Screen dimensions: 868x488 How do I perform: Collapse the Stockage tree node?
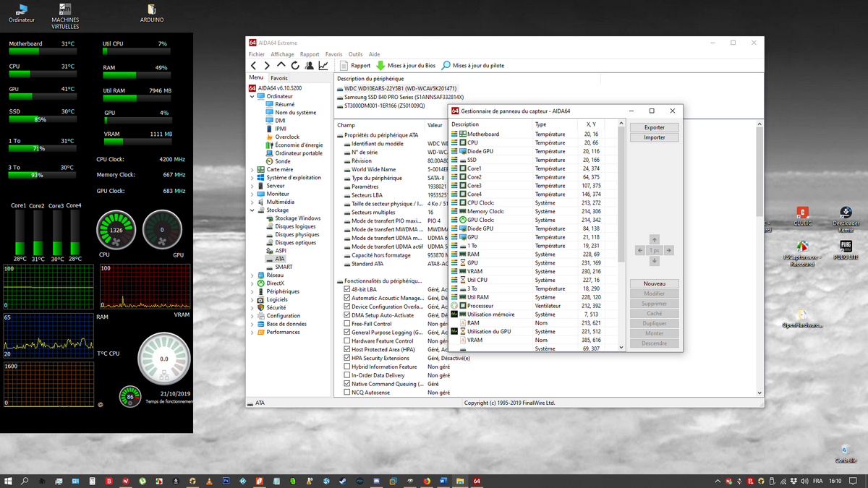click(252, 210)
